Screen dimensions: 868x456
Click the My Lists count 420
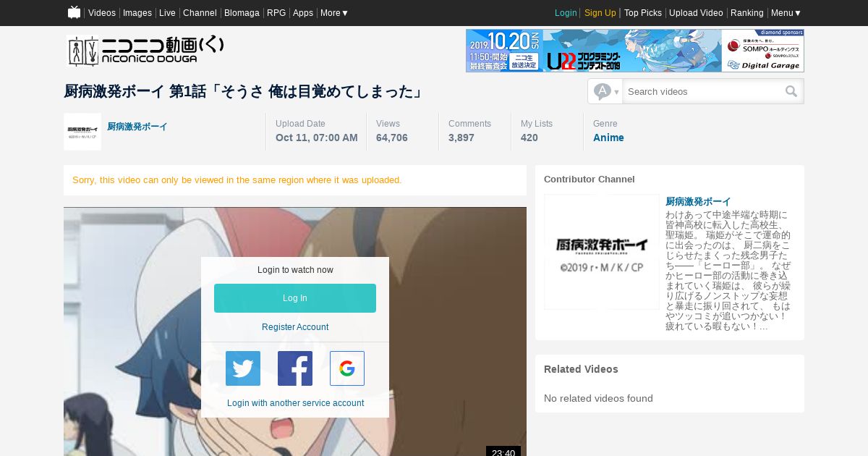point(529,138)
